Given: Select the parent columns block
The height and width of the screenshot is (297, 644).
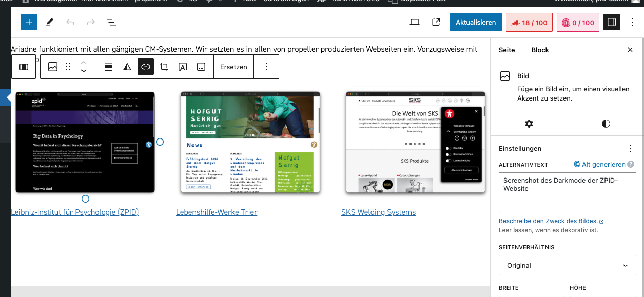Looking at the screenshot, I should pyautogui.click(x=24, y=67).
